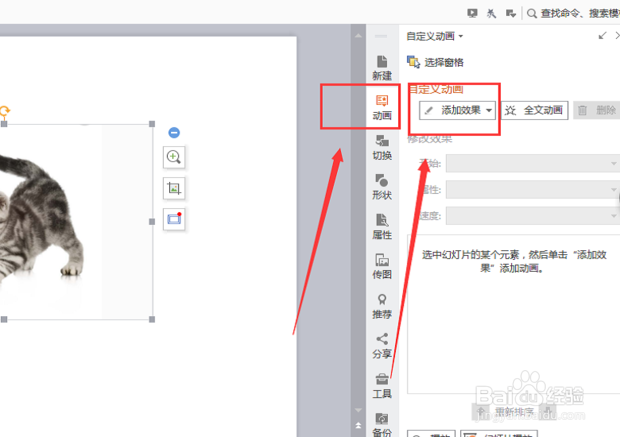This screenshot has height=437, width=620.
Task: Click the magnifier search icon in top bar
Action: [x=532, y=13]
